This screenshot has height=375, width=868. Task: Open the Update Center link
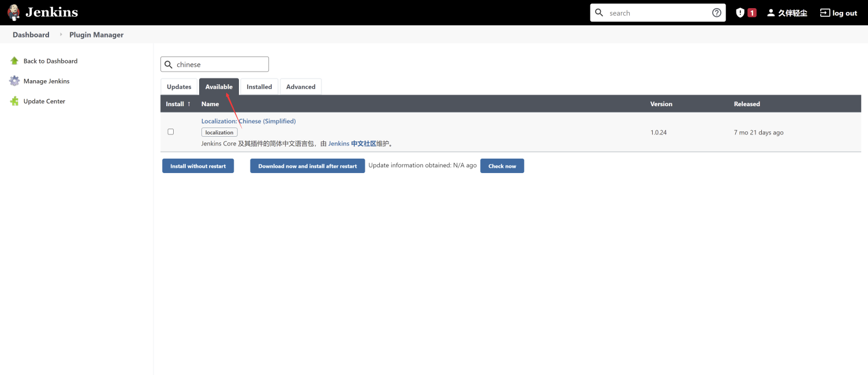pyautogui.click(x=44, y=101)
